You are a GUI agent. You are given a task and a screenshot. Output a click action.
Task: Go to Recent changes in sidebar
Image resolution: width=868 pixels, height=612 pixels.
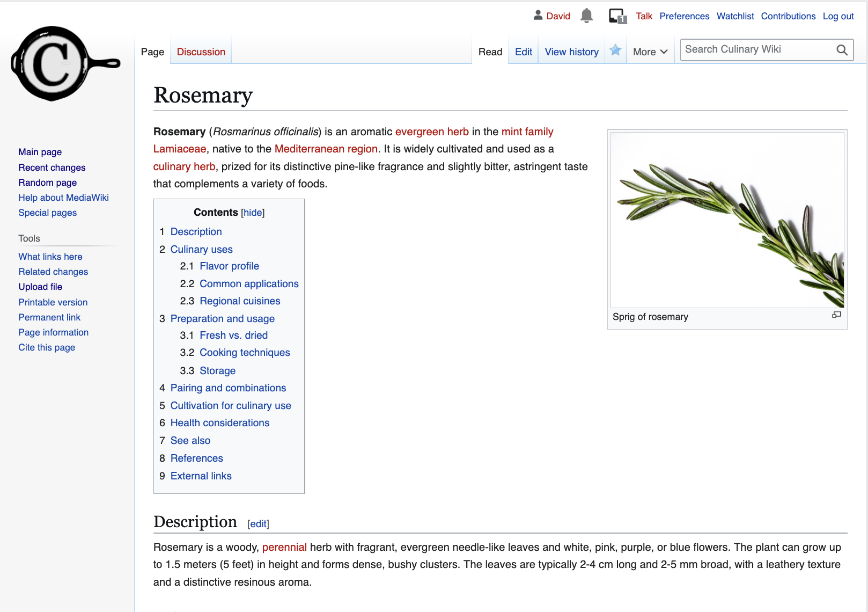pos(52,167)
